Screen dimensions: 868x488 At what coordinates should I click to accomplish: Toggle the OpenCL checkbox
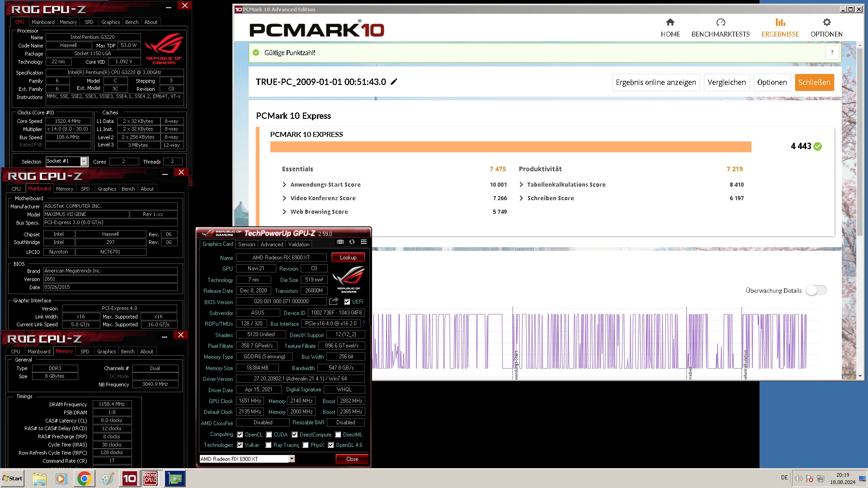[240, 435]
